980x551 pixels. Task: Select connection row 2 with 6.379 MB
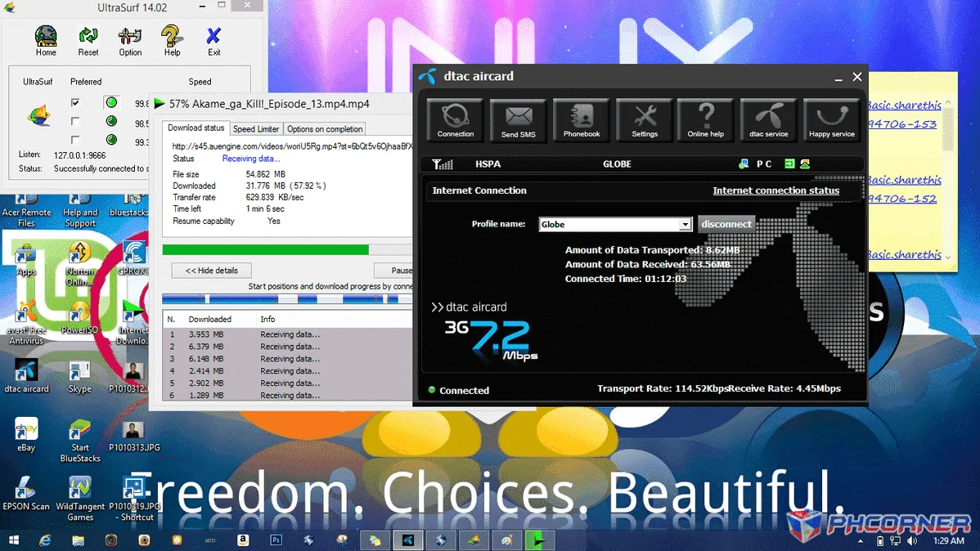pos(288,347)
